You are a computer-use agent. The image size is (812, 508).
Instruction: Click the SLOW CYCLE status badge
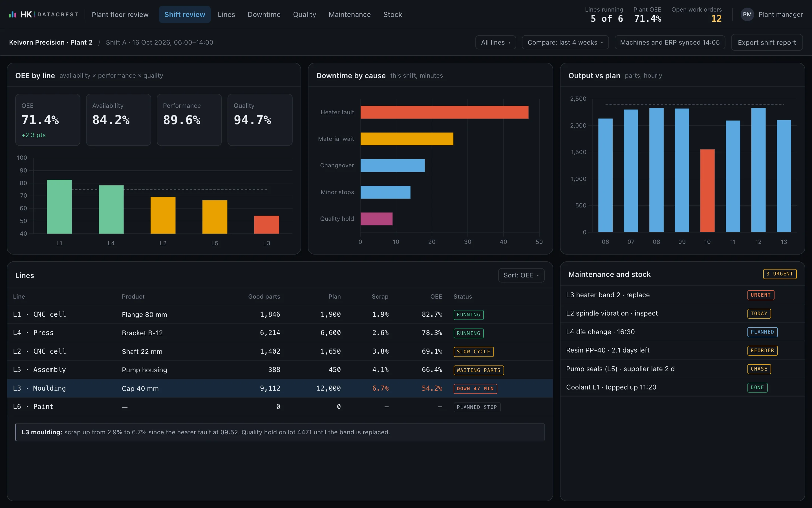coord(473,352)
